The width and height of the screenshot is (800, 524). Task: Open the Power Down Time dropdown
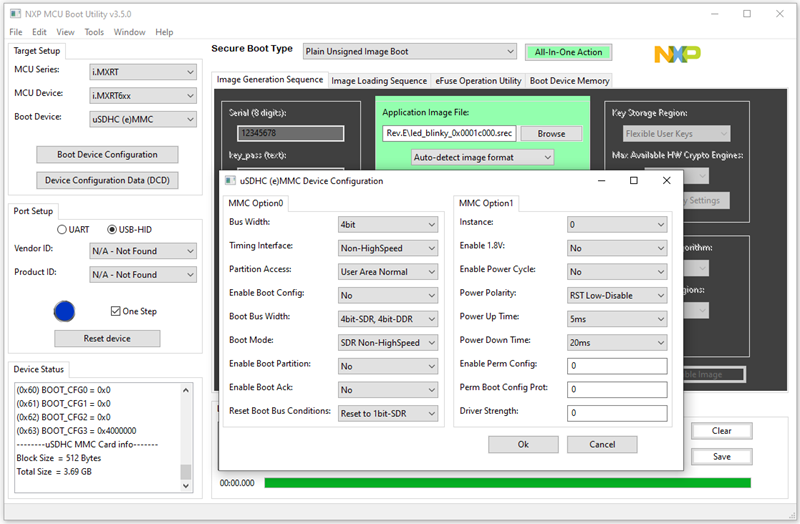617,343
